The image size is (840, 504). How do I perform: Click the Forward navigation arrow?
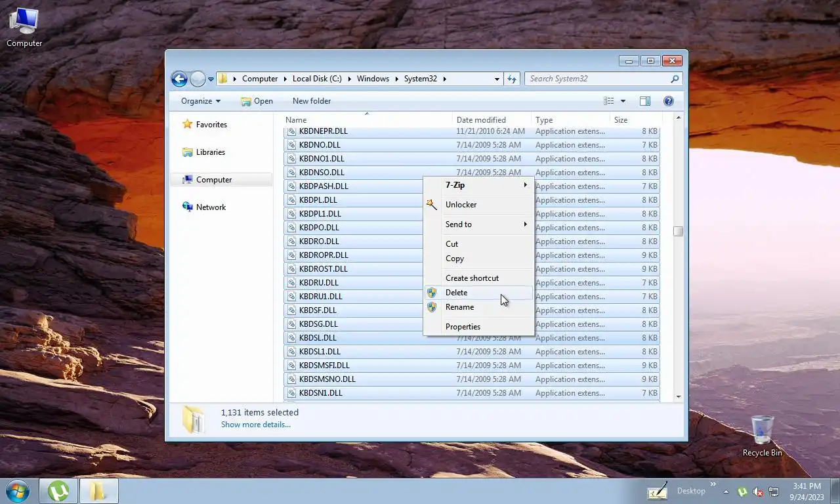coord(198,79)
